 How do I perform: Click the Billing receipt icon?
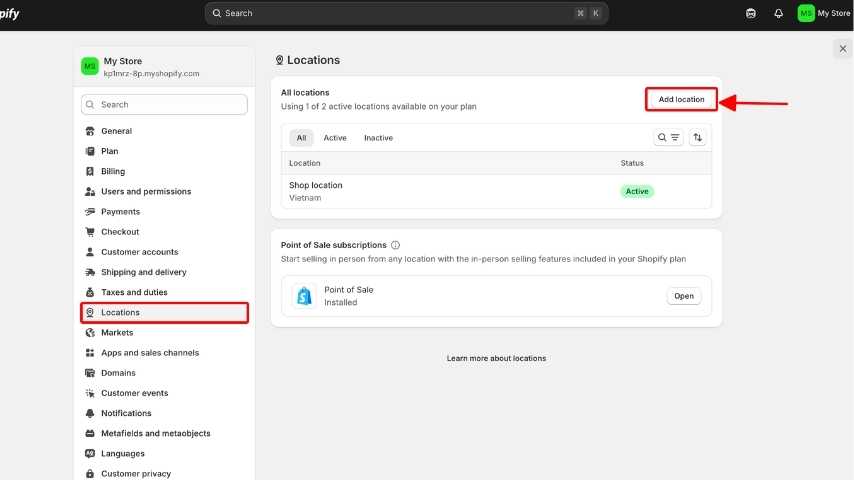(x=90, y=171)
